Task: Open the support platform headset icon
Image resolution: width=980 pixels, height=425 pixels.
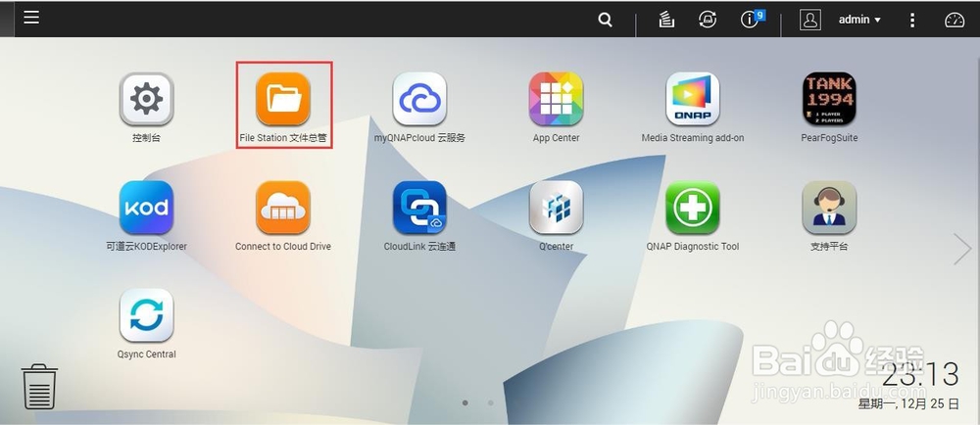Action: tap(829, 208)
